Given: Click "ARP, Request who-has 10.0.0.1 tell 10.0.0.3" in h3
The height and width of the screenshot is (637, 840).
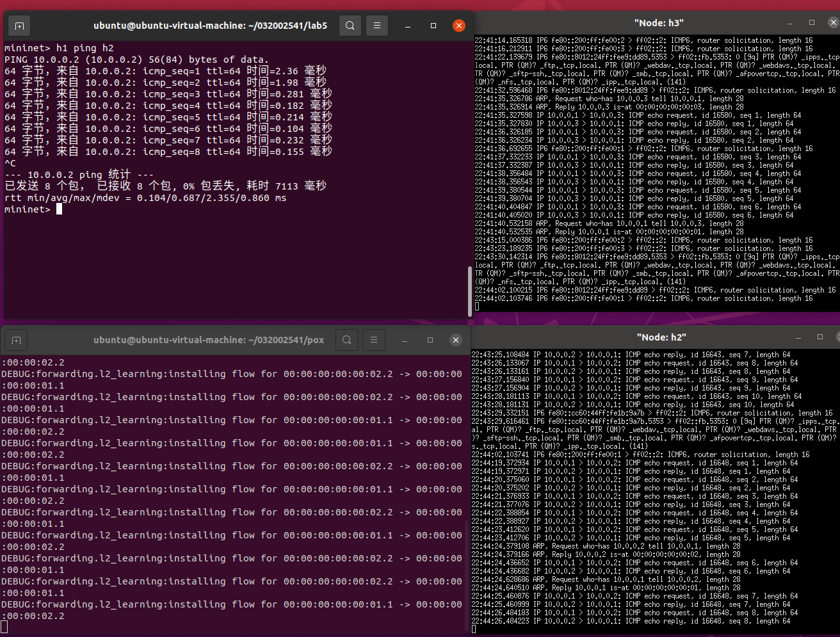Looking at the screenshot, I should pyautogui.click(x=609, y=223).
